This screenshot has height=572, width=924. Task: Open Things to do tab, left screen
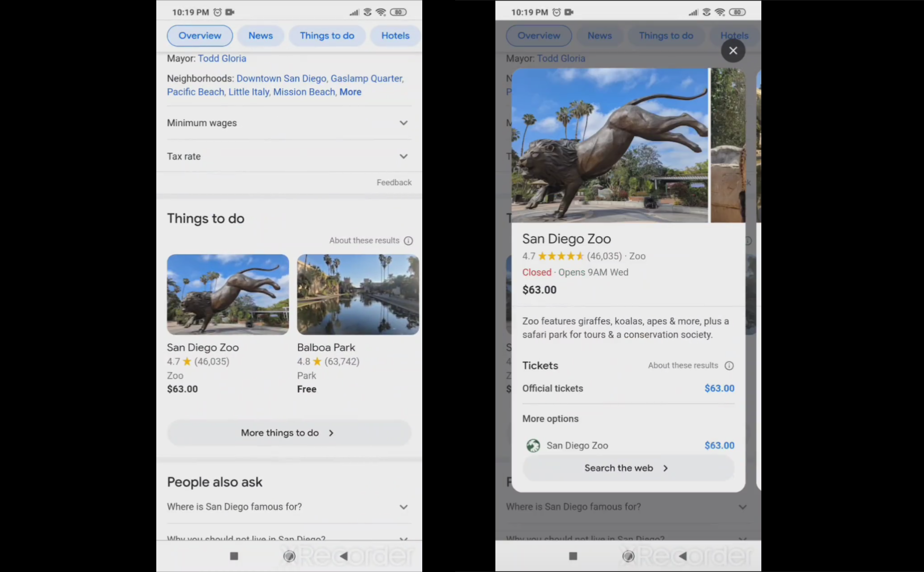(x=327, y=35)
